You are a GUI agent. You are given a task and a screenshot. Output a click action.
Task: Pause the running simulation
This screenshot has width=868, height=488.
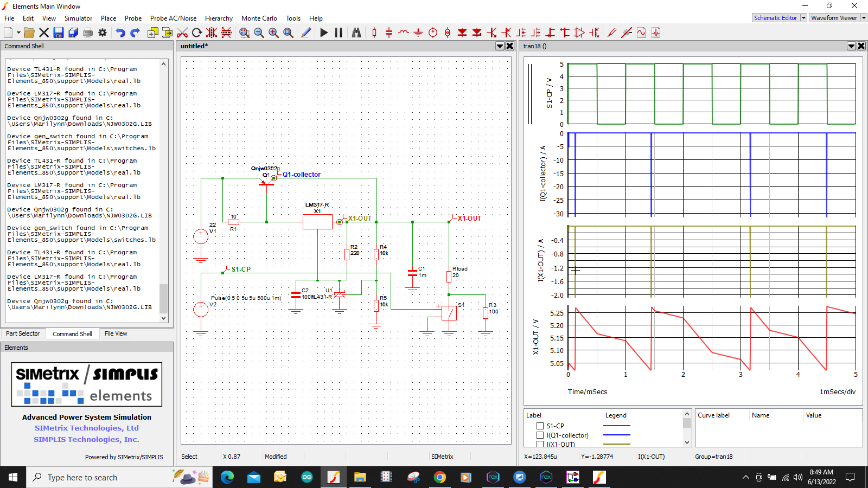[339, 33]
